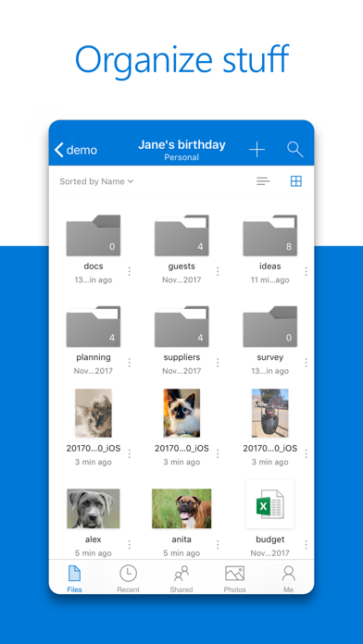This screenshot has height=644, width=363.
Task: Open more options for docs folder
Action: [x=129, y=271]
